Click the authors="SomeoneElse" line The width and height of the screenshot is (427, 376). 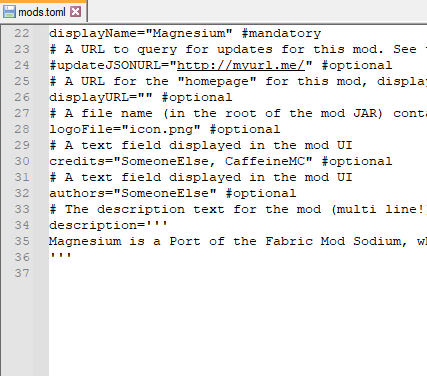173,193
